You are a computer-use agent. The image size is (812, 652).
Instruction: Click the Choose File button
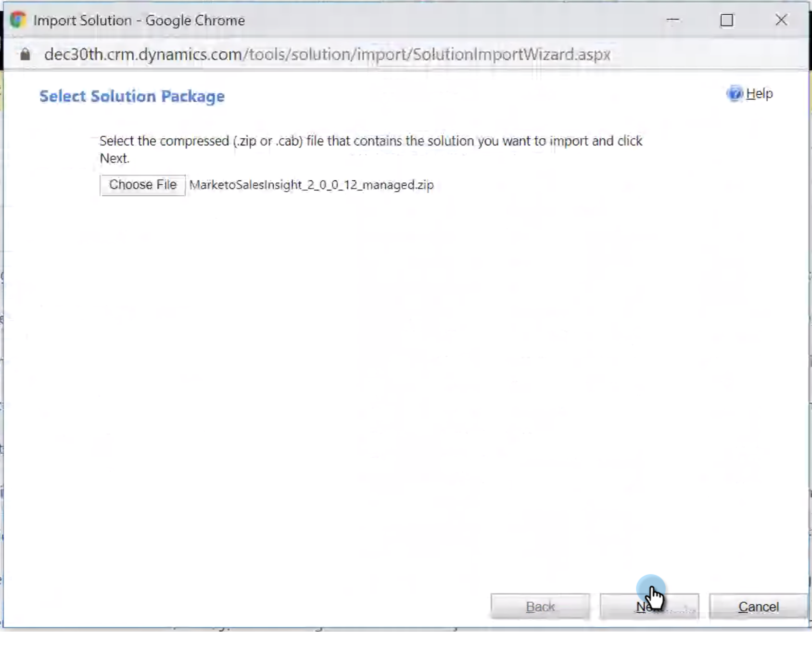pos(143,185)
